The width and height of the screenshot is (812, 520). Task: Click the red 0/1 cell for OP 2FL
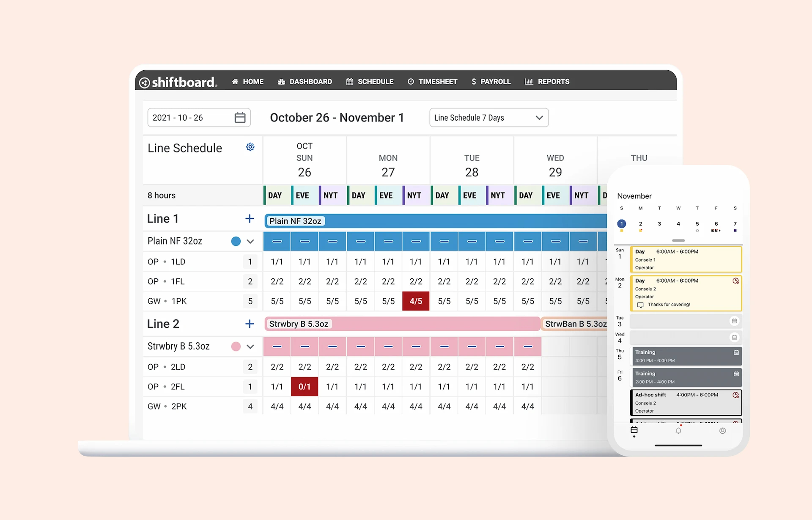tap(304, 387)
